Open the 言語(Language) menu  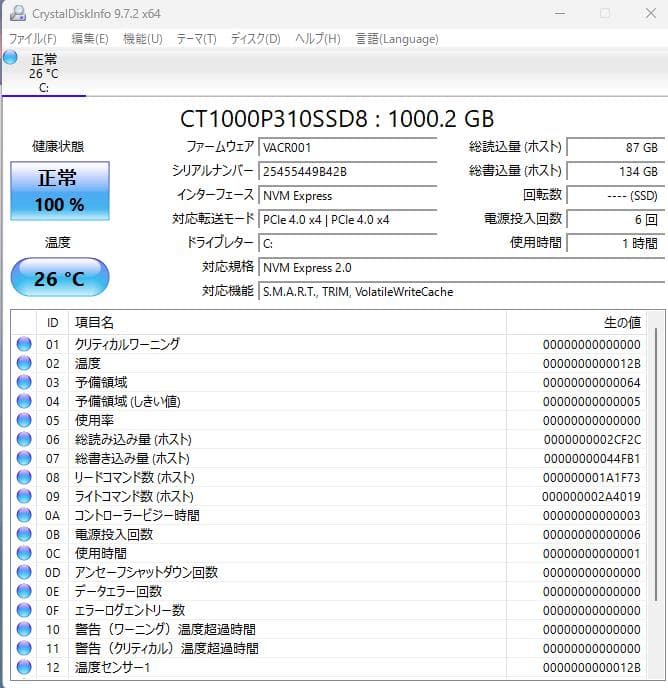point(397,39)
